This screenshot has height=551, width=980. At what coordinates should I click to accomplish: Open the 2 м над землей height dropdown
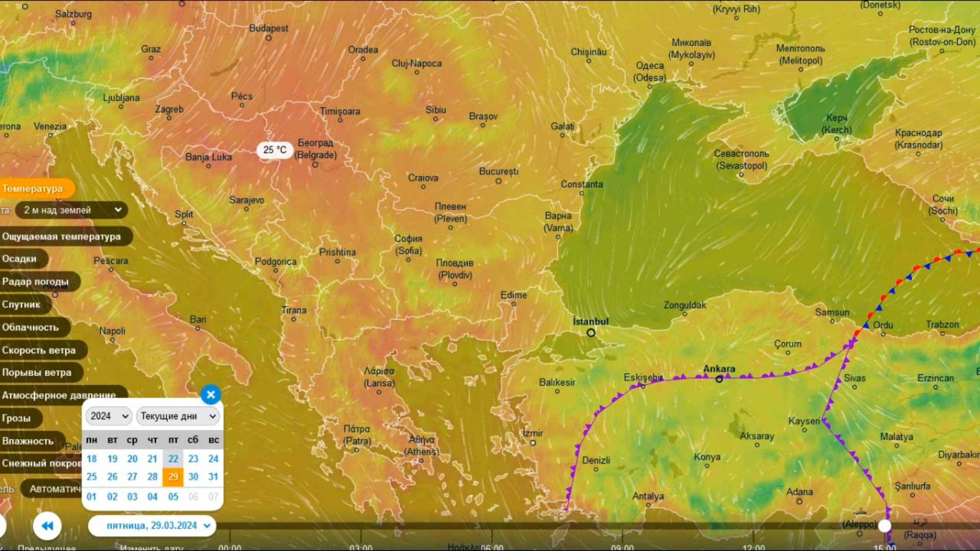tap(71, 210)
